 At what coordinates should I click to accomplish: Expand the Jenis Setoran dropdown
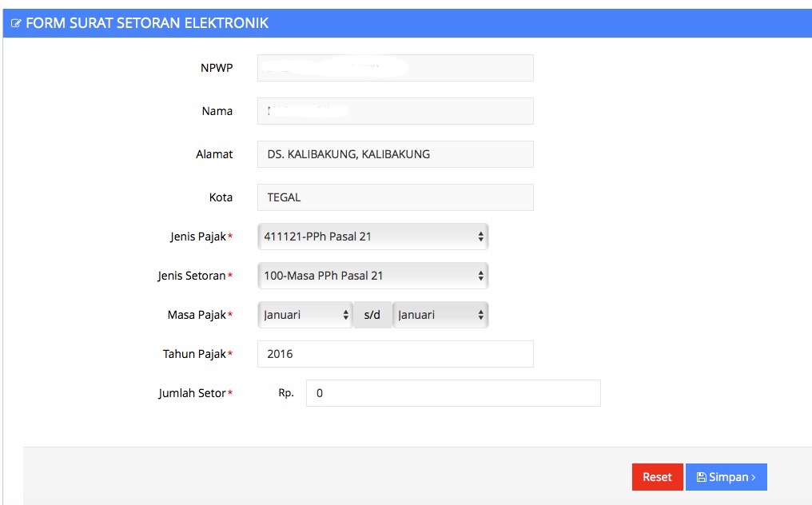(372, 276)
